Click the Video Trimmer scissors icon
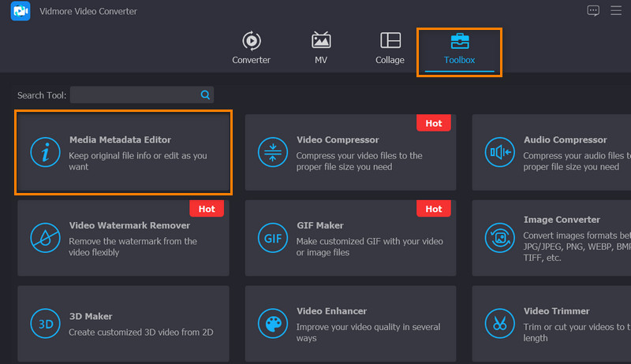The width and height of the screenshot is (631, 364). click(499, 322)
